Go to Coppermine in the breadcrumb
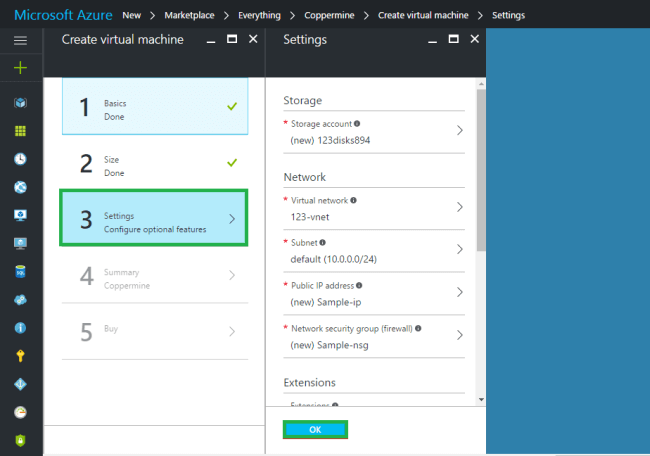The image size is (650, 456). click(329, 15)
